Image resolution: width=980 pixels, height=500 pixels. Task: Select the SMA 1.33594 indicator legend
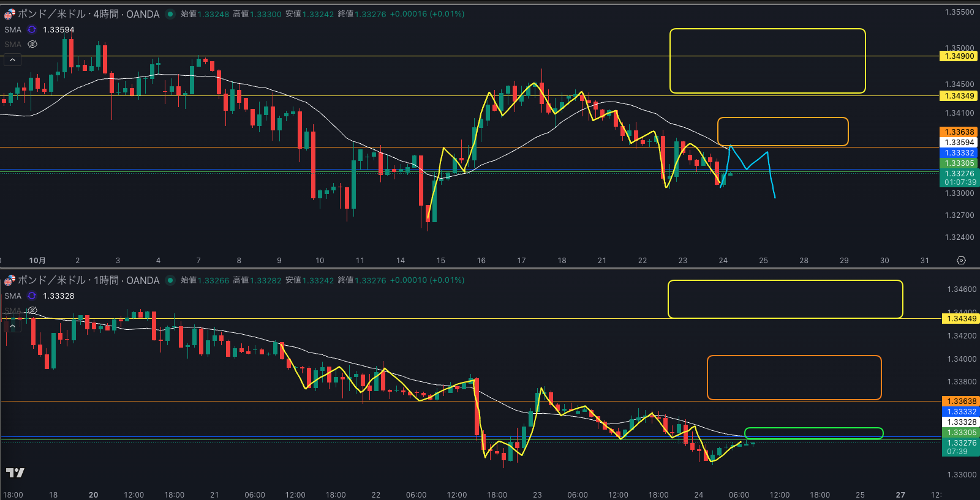click(x=58, y=29)
